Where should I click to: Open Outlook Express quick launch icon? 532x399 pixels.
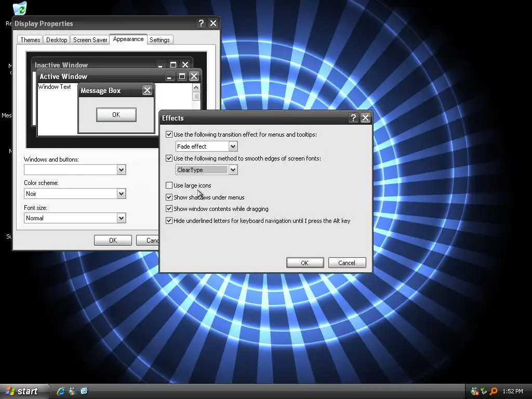tap(84, 391)
